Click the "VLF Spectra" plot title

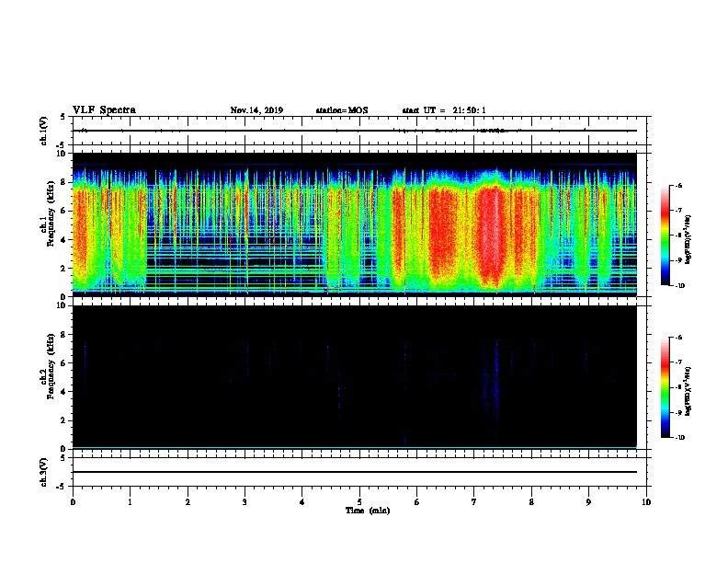(104, 110)
